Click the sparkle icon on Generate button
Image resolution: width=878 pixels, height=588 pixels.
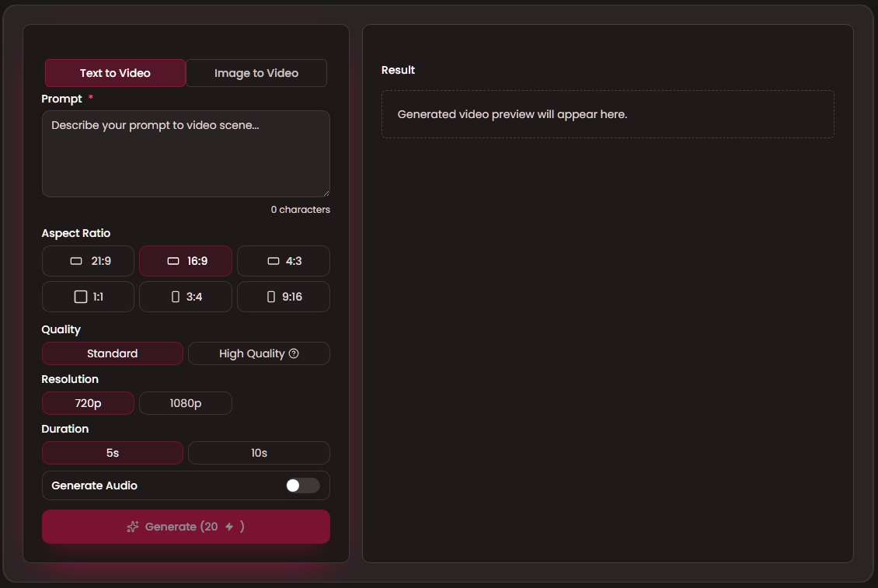pos(133,527)
